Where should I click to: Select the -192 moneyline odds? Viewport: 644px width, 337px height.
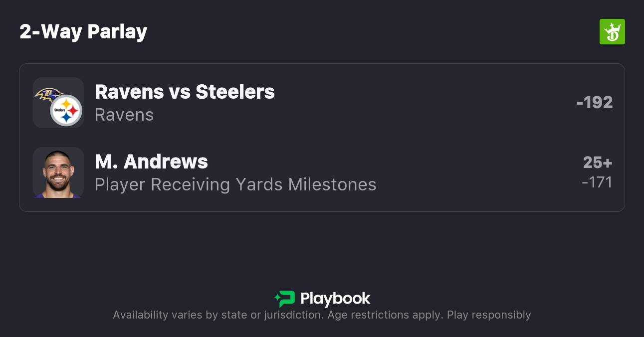pyautogui.click(x=594, y=102)
